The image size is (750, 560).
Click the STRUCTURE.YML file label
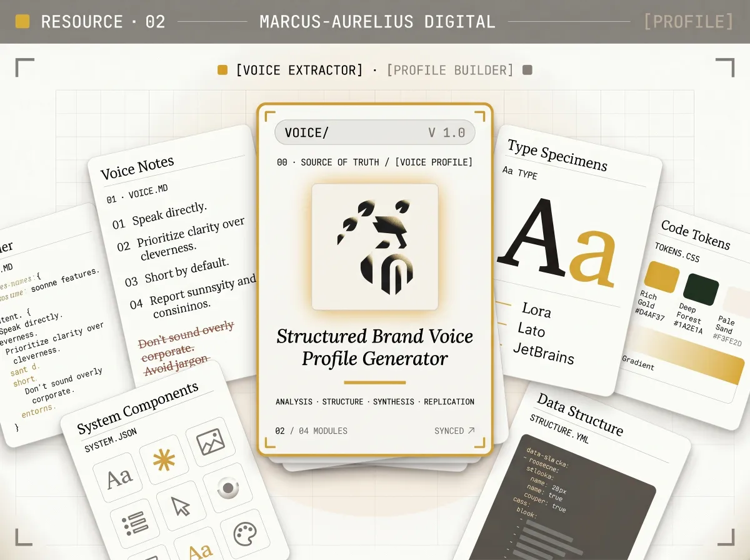[x=559, y=429]
